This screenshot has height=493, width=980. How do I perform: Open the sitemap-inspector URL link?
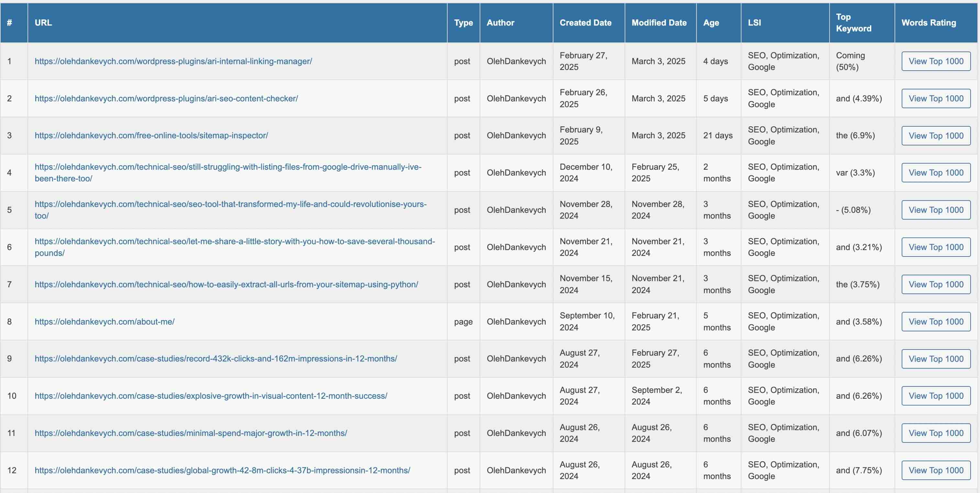[x=151, y=135]
